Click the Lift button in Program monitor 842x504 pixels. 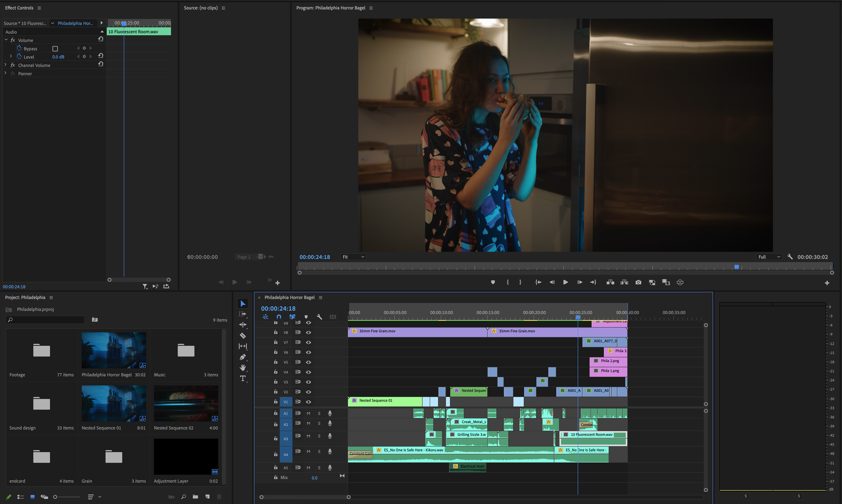610,282
